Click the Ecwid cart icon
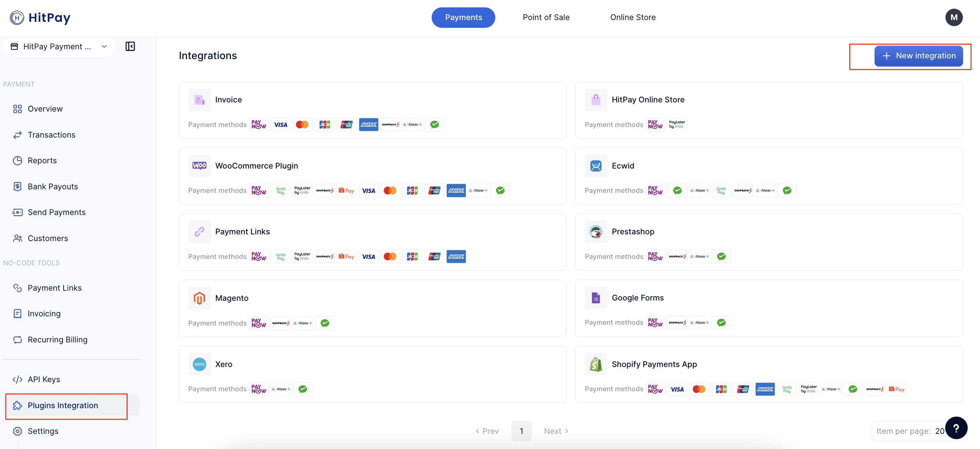Screen dimensions: 980x449 pos(596,166)
